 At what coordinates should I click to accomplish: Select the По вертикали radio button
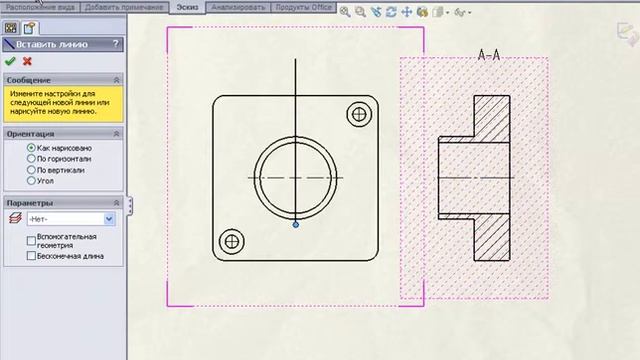(x=31, y=170)
